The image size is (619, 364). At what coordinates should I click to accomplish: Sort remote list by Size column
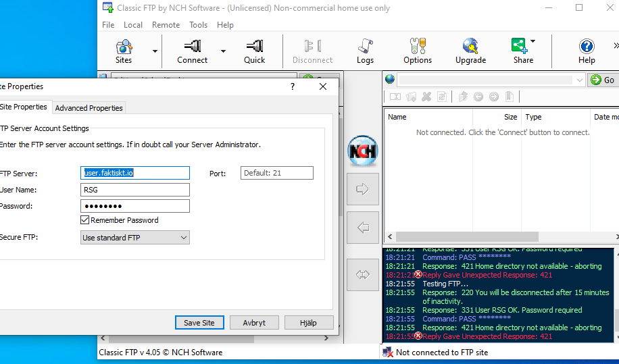[497, 117]
